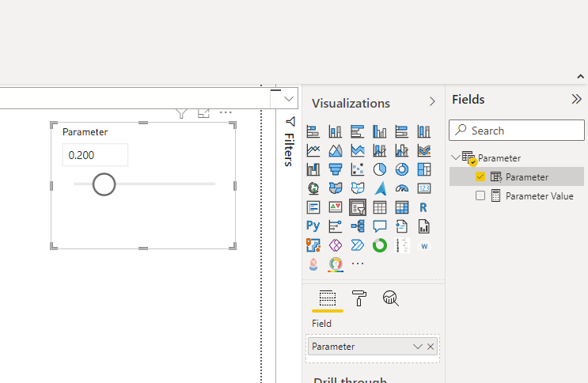Open Parameter field well dropdown arrow
The image size is (588, 383).
point(417,347)
